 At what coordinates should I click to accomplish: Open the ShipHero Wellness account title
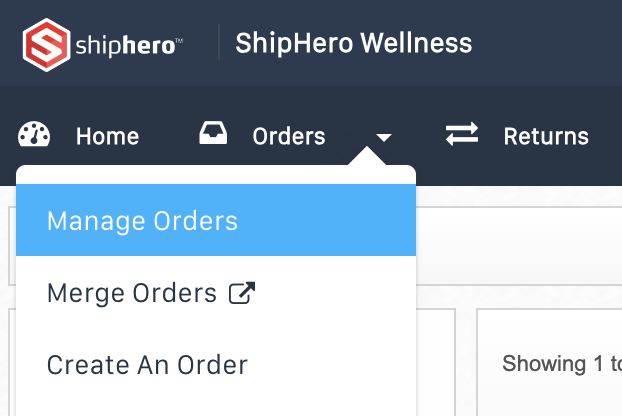tap(353, 43)
